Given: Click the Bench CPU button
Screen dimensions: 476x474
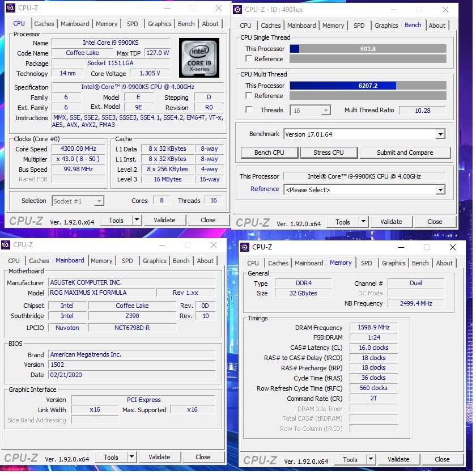Looking at the screenshot, I should (x=269, y=153).
